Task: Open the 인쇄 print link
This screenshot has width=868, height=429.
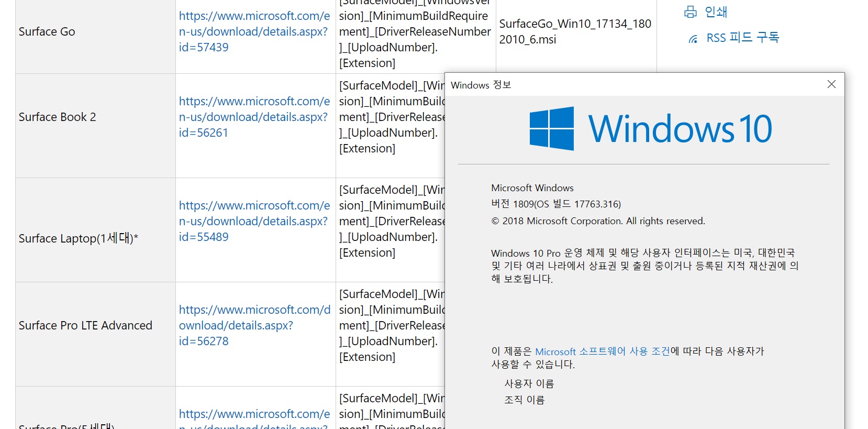Action: click(716, 12)
